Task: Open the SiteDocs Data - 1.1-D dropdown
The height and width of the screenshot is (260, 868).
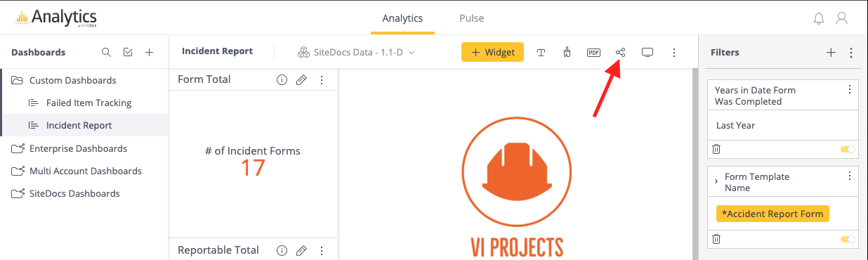Action: click(357, 52)
